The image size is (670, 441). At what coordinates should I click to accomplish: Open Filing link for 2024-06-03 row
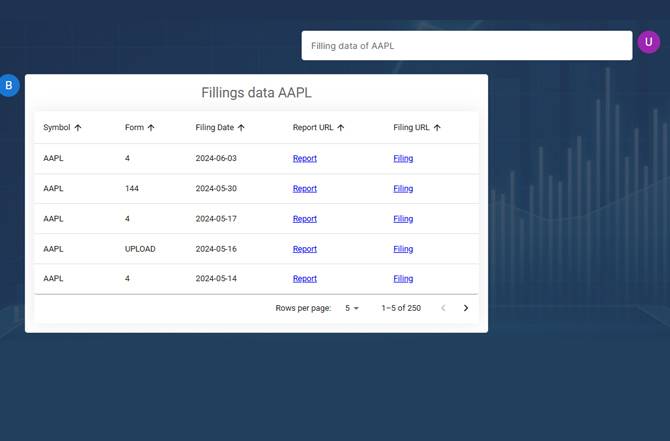tap(403, 158)
